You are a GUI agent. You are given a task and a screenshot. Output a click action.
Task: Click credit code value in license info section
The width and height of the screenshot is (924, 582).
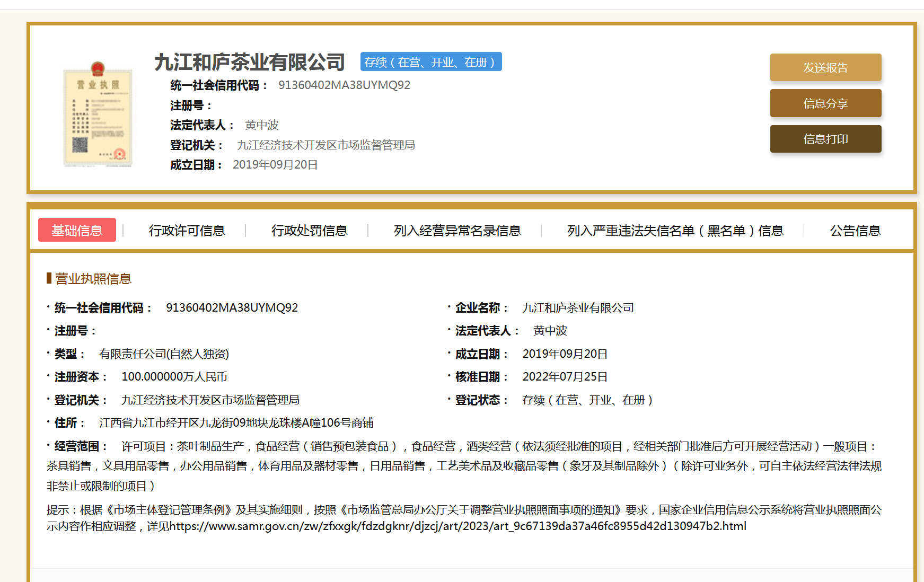click(x=232, y=308)
